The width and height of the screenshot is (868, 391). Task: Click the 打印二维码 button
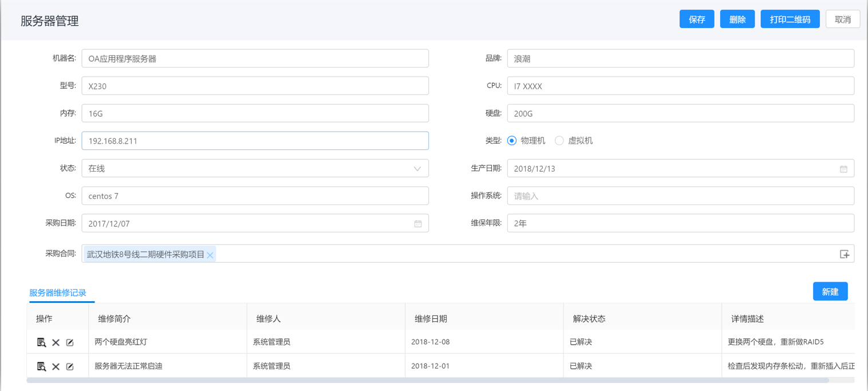click(790, 19)
